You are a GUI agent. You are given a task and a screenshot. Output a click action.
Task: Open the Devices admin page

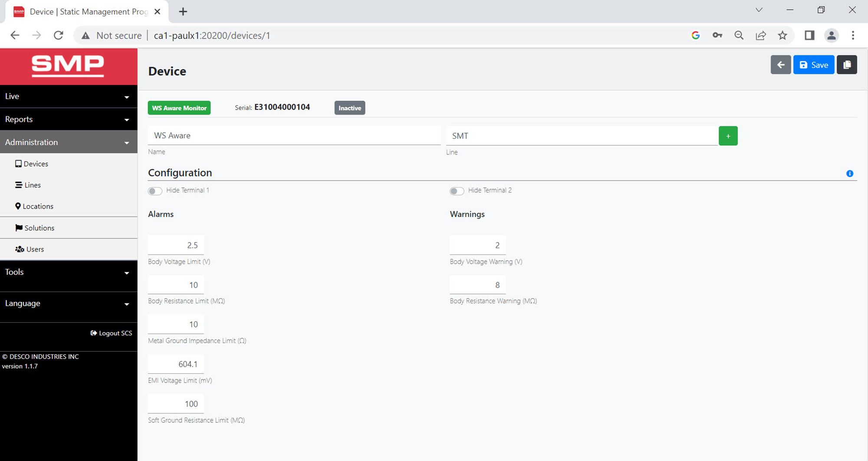[35, 163]
